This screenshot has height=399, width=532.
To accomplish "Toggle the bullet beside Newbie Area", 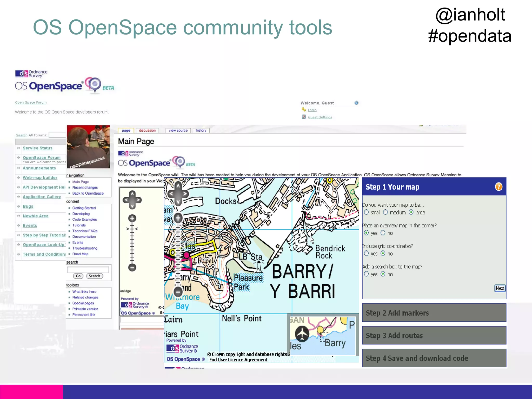I will click(18, 216).
